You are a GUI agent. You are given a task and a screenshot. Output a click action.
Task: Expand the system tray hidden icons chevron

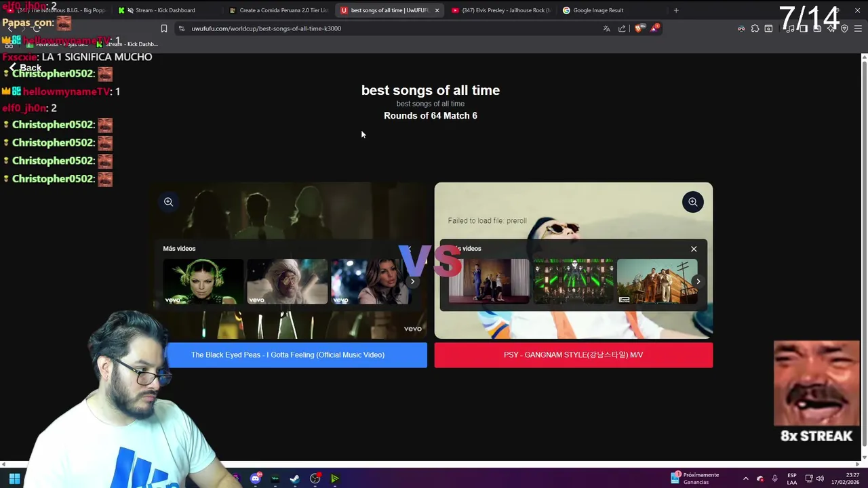745,479
